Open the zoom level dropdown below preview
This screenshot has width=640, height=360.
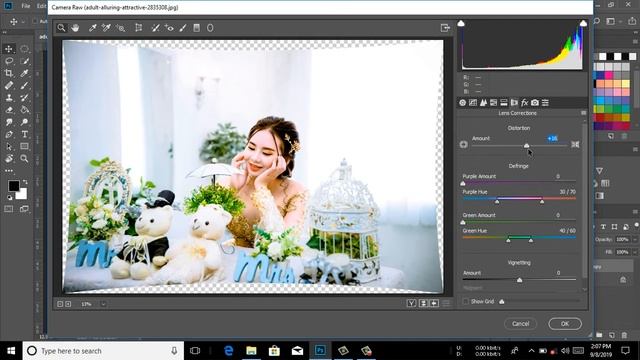[103, 304]
